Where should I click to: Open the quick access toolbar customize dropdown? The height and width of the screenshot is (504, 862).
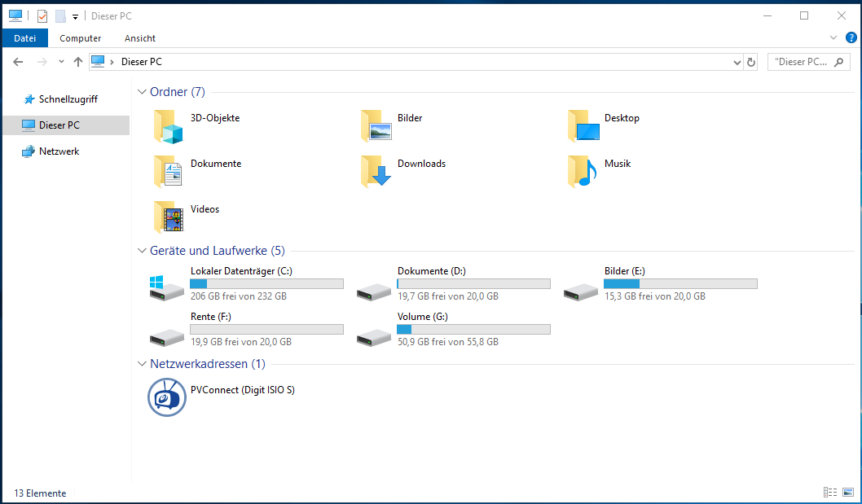tap(75, 17)
